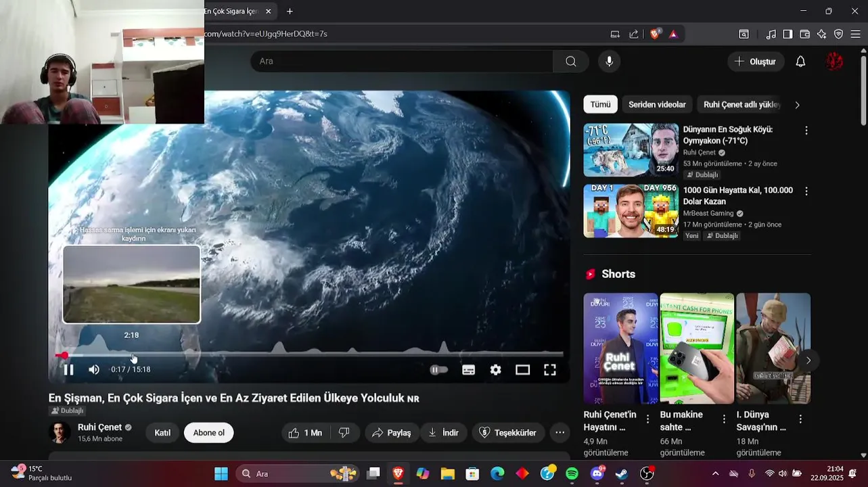Select the Seriden videolar chip

point(657,104)
